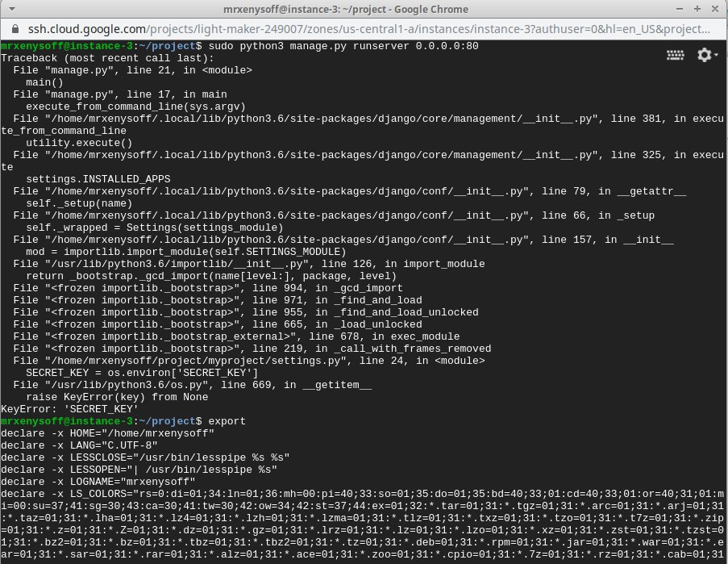Viewport: 728px width, 564px height.
Task: Click the line ending 'in _gcd_import'
Action: click(x=208, y=287)
